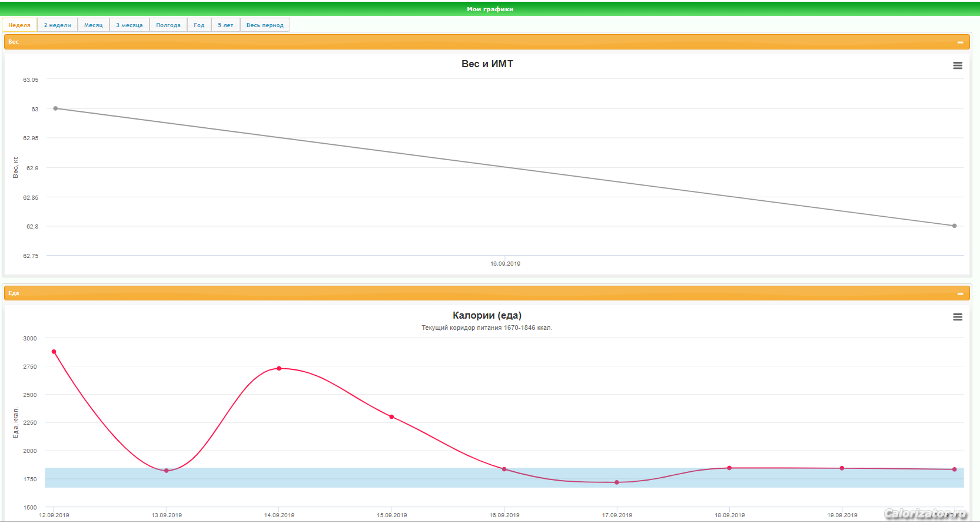
Task: Collapse the Еда panel with the minus button
Action: (960, 294)
